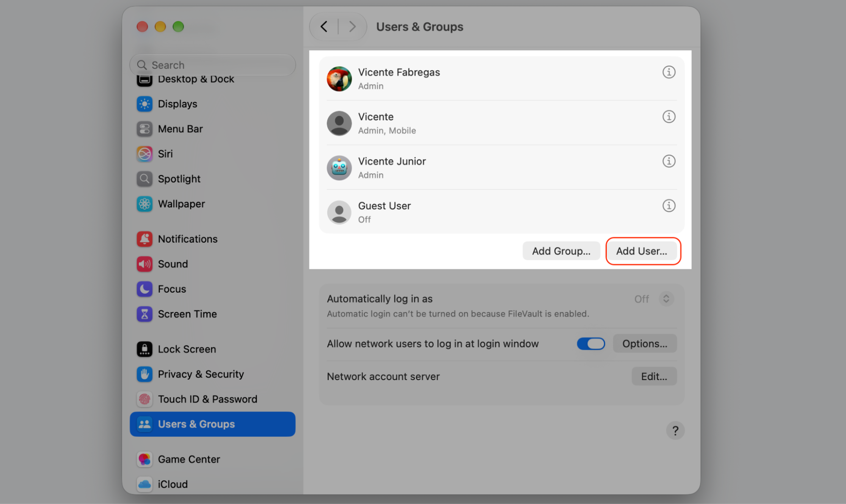The height and width of the screenshot is (504, 846).
Task: Click the Privacy & Security hand icon
Action: pos(144,374)
